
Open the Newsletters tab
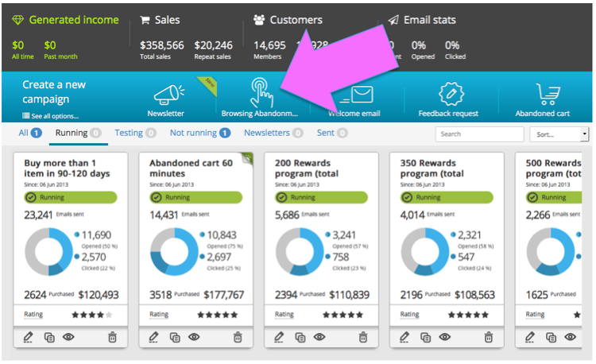point(273,133)
